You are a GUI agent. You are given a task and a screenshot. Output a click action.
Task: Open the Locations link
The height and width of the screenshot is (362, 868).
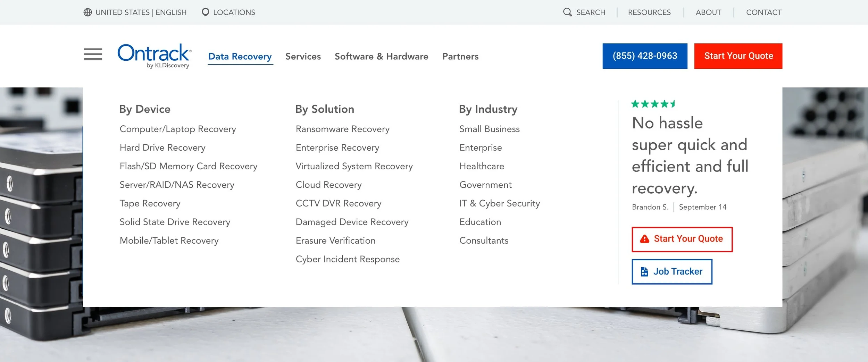[234, 12]
